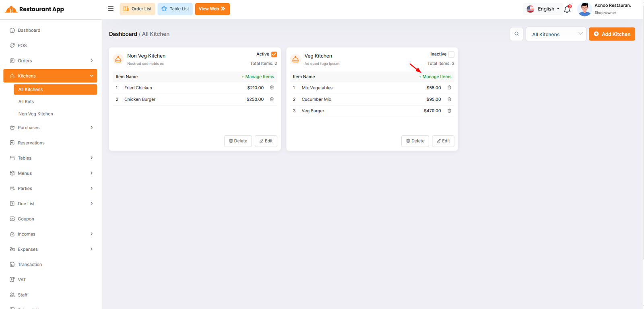Delete Fried Chicken using trash icon
The height and width of the screenshot is (309, 644).
click(x=272, y=88)
